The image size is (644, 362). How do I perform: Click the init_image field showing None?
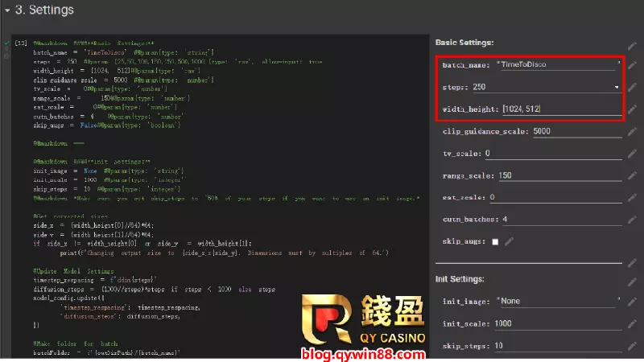(x=557, y=301)
